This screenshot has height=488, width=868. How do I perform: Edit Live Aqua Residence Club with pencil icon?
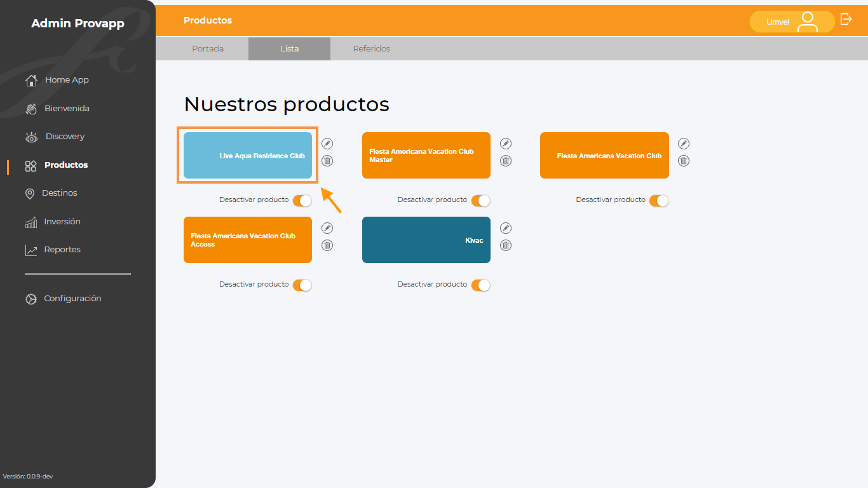(327, 144)
